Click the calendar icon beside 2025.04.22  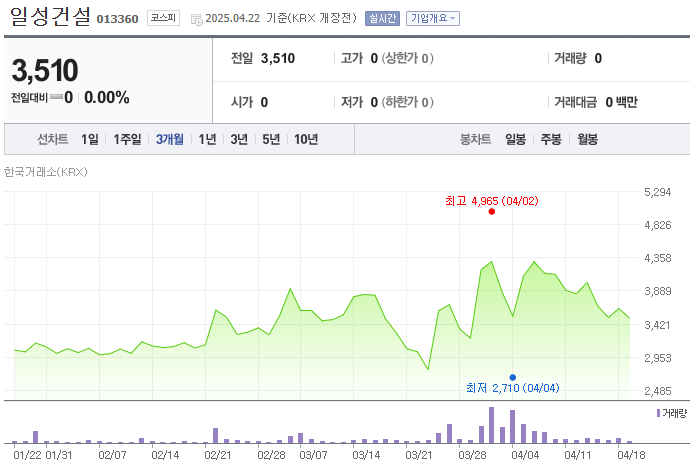(196, 19)
